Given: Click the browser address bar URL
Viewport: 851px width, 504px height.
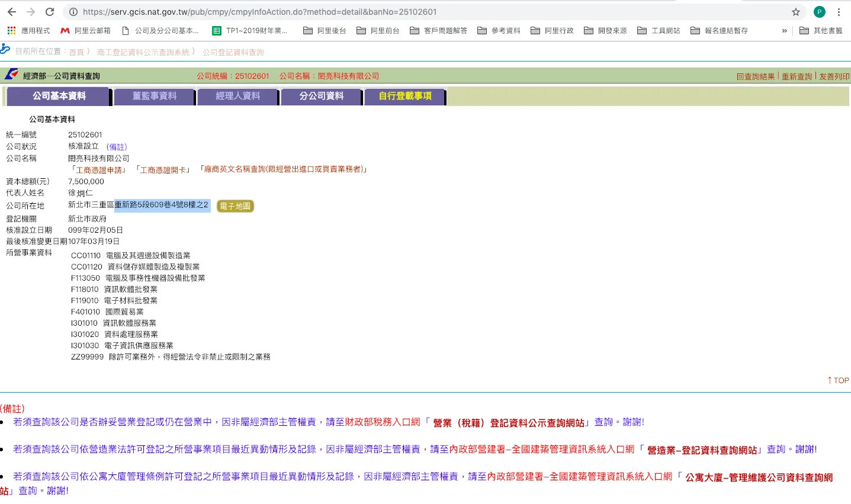Looking at the screenshot, I should click(x=259, y=12).
